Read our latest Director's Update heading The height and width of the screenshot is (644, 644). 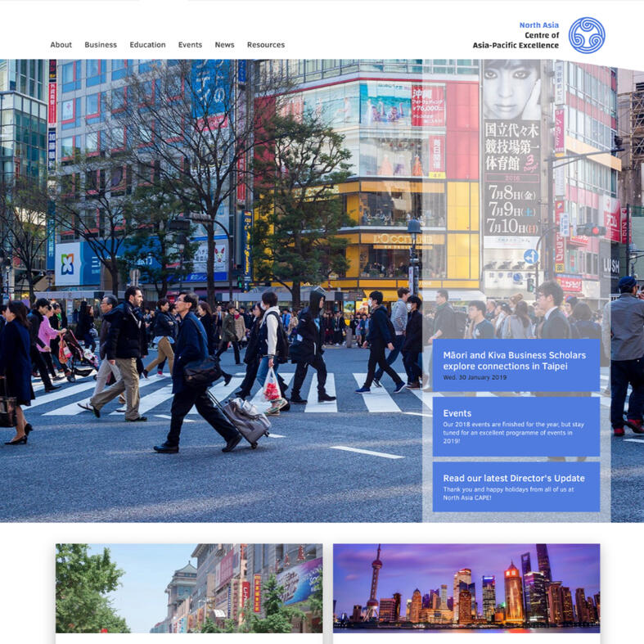pos(514,478)
